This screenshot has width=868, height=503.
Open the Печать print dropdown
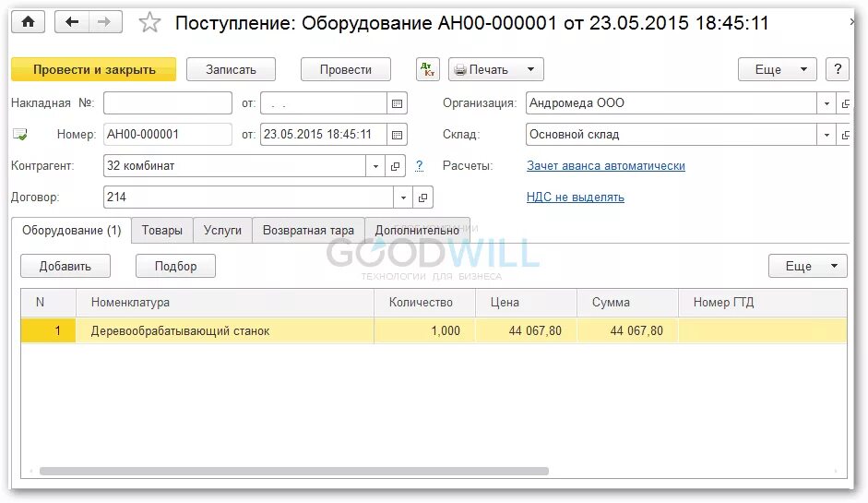click(496, 69)
